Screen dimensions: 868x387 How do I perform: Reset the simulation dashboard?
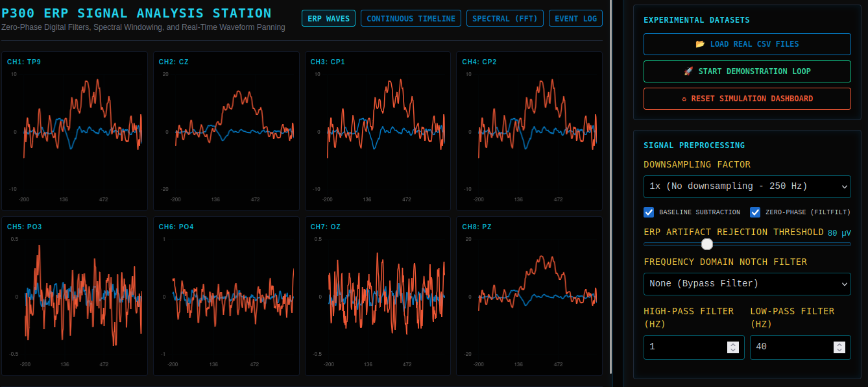(x=747, y=99)
